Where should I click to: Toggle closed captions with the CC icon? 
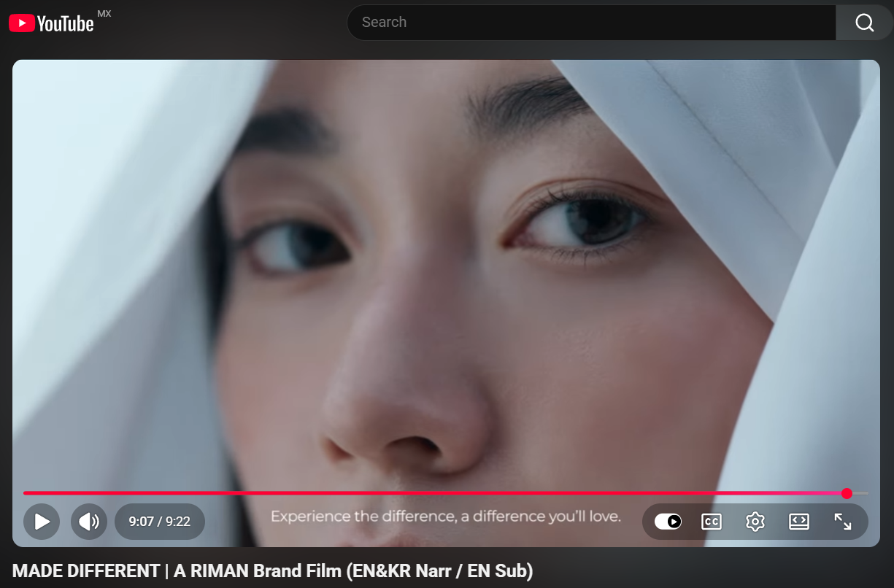point(712,522)
